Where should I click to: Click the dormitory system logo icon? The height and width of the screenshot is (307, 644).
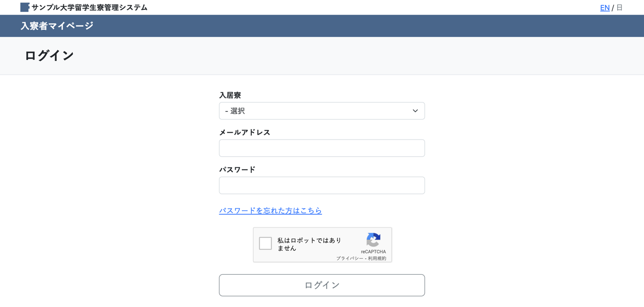(x=25, y=7)
